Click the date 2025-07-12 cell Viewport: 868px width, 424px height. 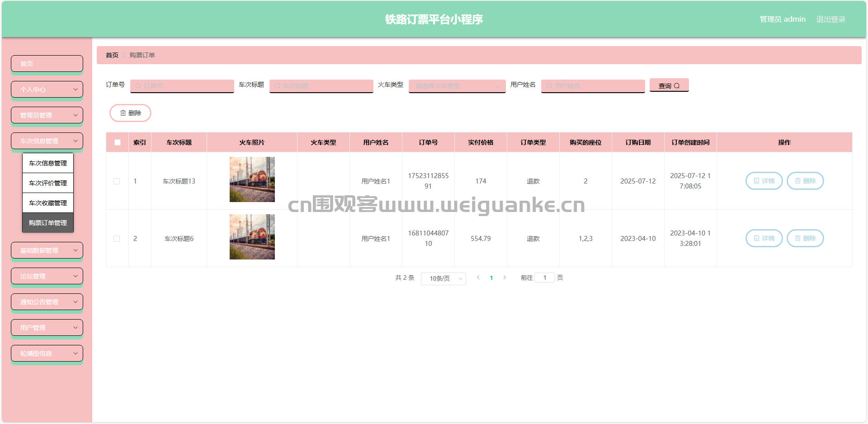pos(638,181)
